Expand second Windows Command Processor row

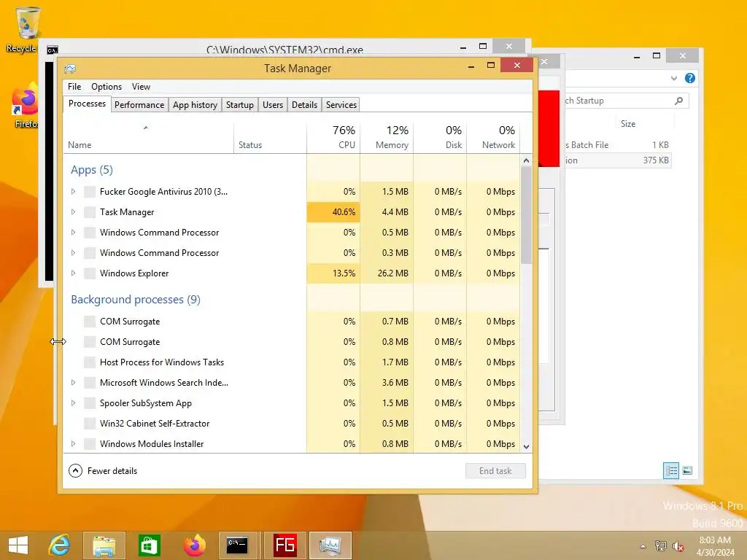(x=73, y=253)
